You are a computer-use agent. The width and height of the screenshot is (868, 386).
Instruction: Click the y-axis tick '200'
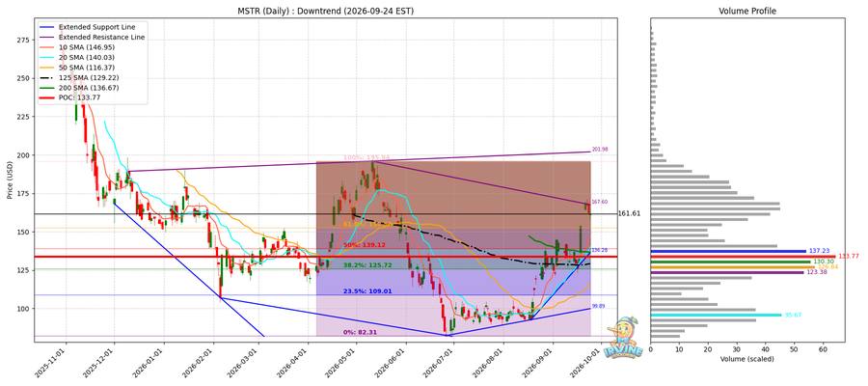[x=24, y=155]
